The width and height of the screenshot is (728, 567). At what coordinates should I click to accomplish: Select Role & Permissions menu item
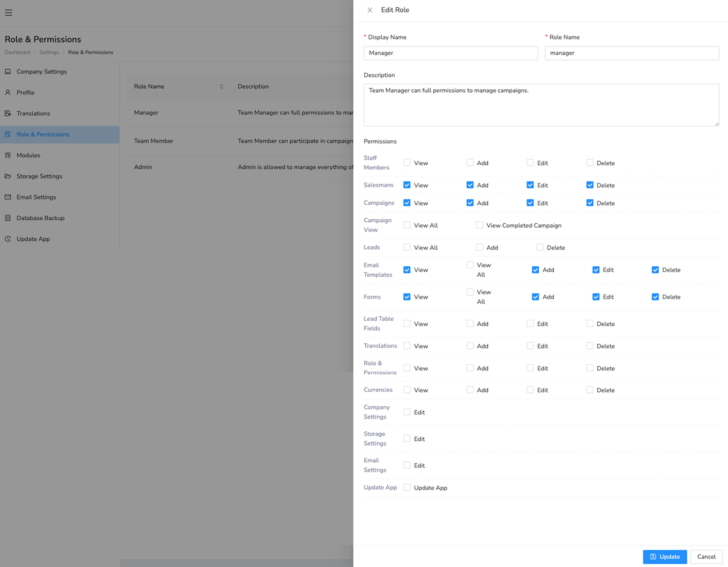[x=60, y=134]
